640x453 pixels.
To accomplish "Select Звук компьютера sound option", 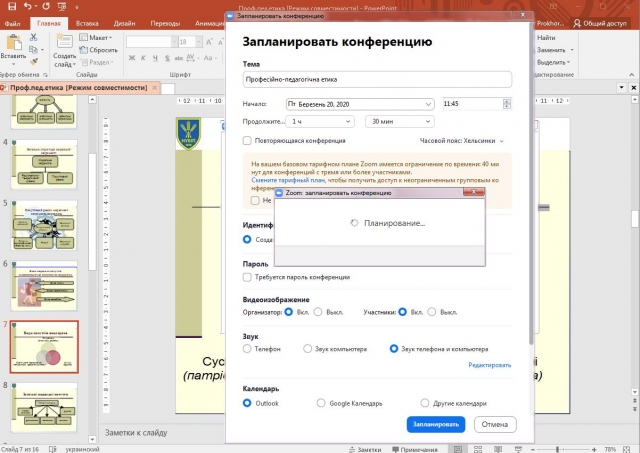I will (x=307, y=349).
